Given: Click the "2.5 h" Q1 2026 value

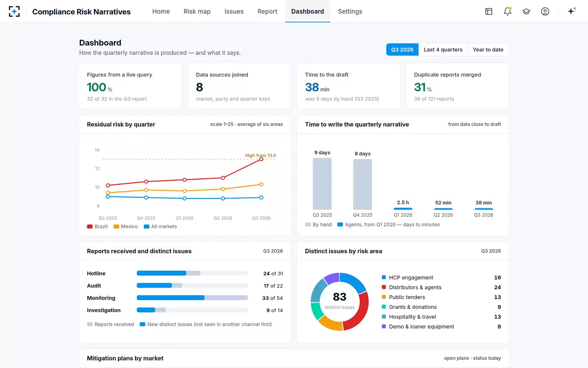Looking at the screenshot, I should click(403, 202).
